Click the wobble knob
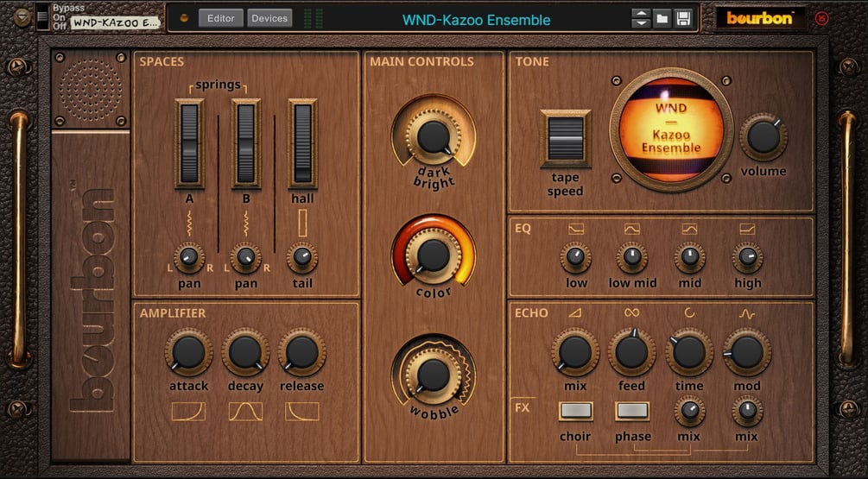868x479 pixels. 434,375
